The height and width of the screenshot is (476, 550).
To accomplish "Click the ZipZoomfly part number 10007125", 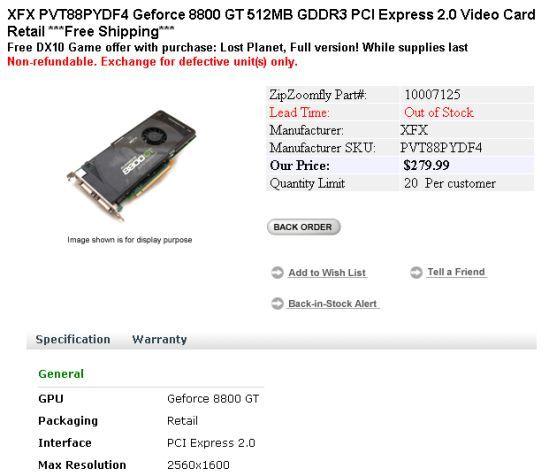I will [432, 94].
